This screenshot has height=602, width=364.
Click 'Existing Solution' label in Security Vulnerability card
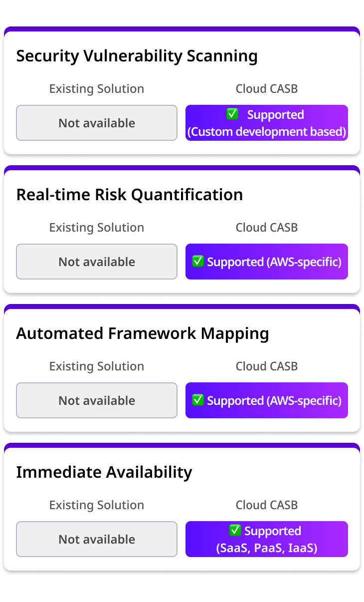coord(97,89)
